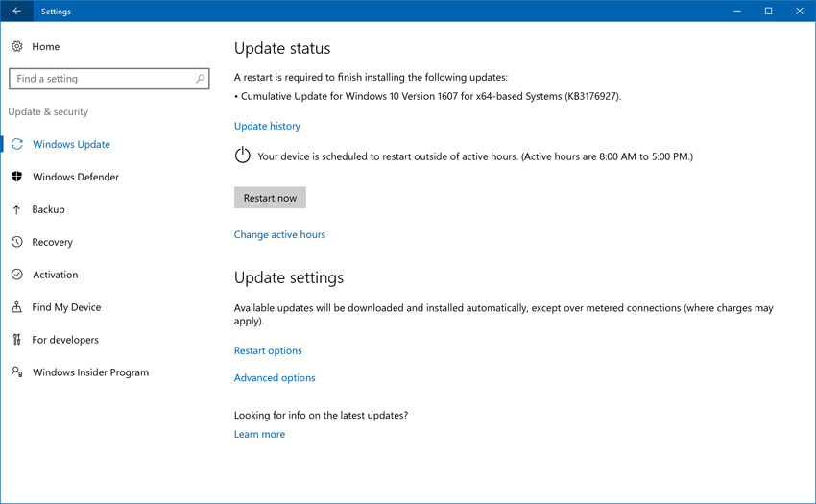The image size is (816, 504).
Task: Click 'Looking for info on the latest updates?' text
Action: pyautogui.click(x=321, y=415)
